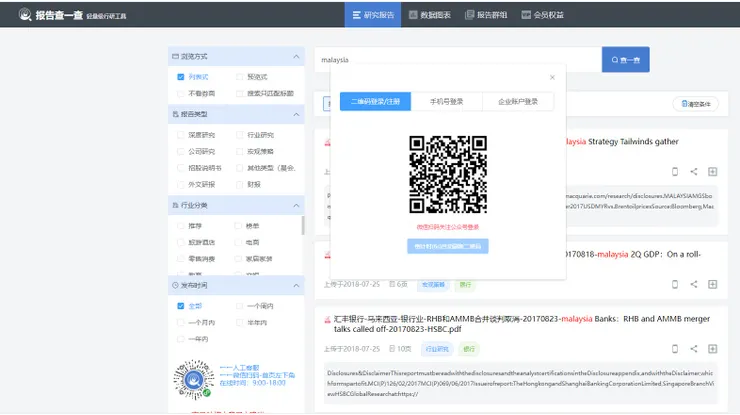Enable the 搜索只匹配标题 checkbox
Screen dimensions: 740x415
click(239, 93)
